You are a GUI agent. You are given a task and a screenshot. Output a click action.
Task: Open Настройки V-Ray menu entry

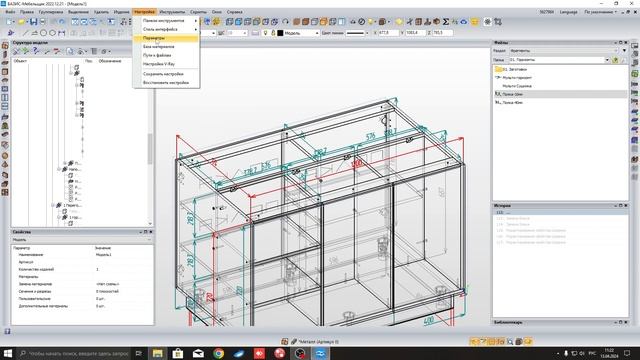pyautogui.click(x=166, y=64)
